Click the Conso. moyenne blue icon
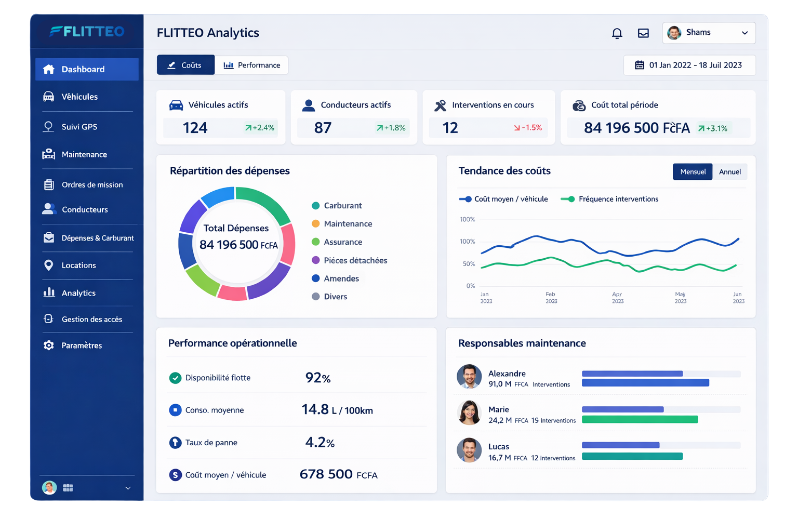 coord(175,410)
